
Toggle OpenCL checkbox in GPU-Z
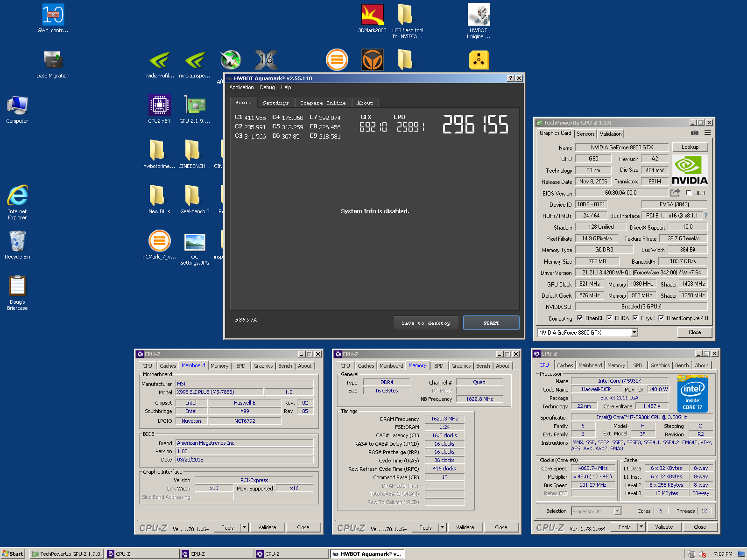(x=580, y=318)
